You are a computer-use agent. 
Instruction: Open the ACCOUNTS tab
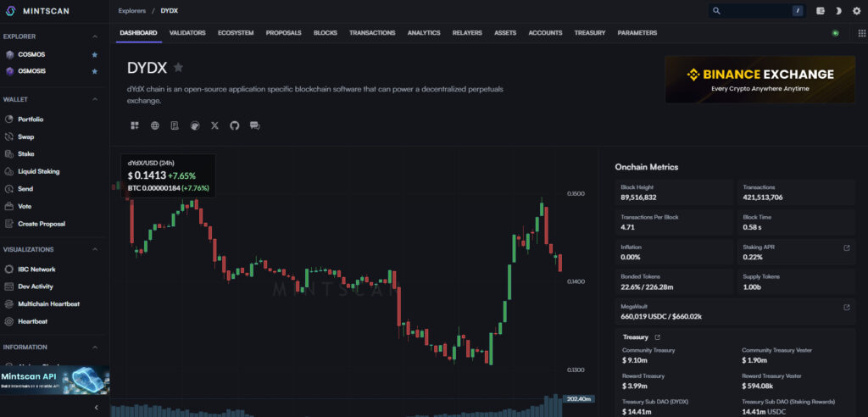tap(545, 33)
